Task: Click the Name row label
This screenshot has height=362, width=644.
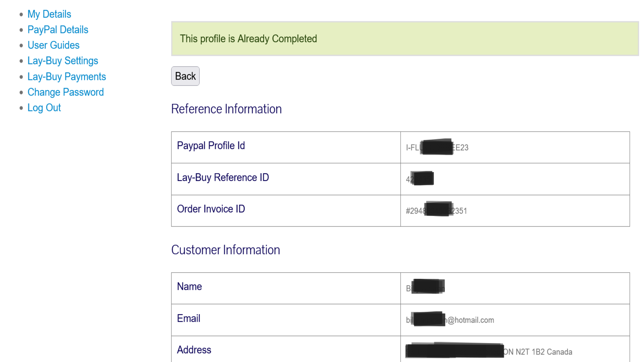Action: click(x=189, y=286)
